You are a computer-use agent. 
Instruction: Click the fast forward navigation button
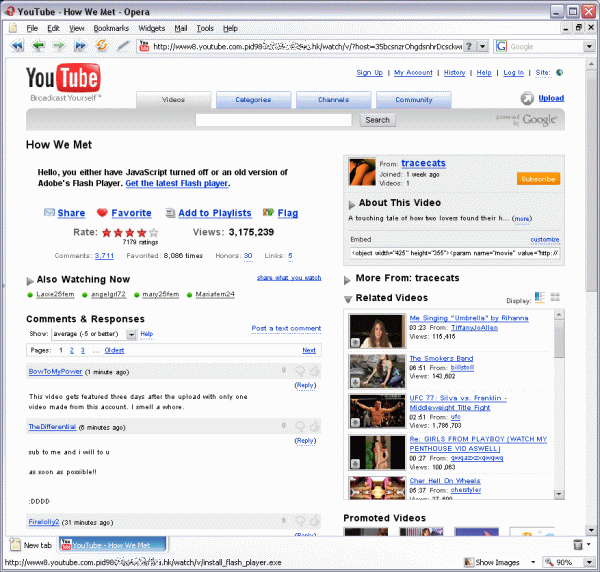coord(80,46)
